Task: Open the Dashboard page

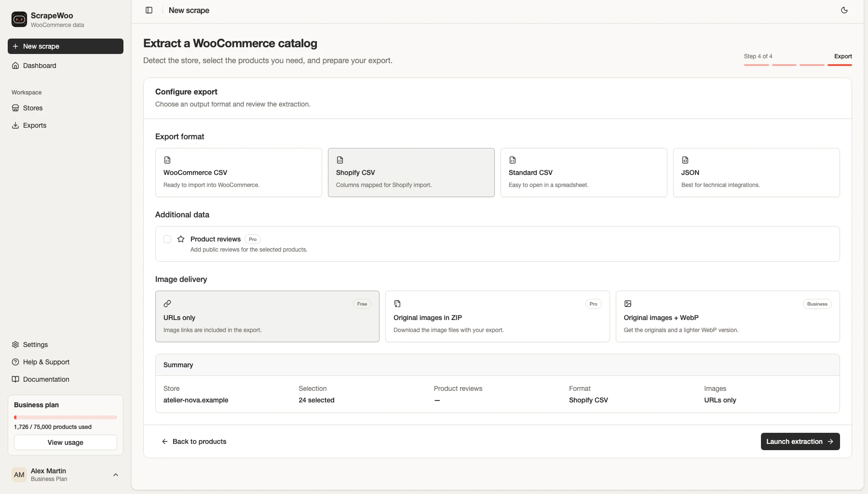Action: [x=66, y=66]
